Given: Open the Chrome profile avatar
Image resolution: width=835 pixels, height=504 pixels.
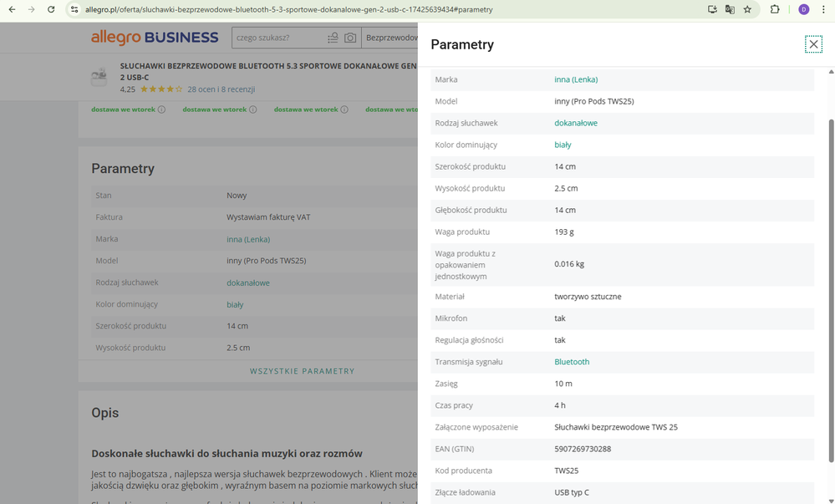Looking at the screenshot, I should point(803,9).
